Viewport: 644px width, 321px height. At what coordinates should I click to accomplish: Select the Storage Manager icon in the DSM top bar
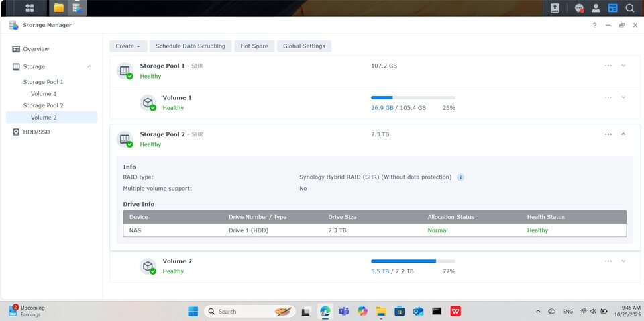77,8
